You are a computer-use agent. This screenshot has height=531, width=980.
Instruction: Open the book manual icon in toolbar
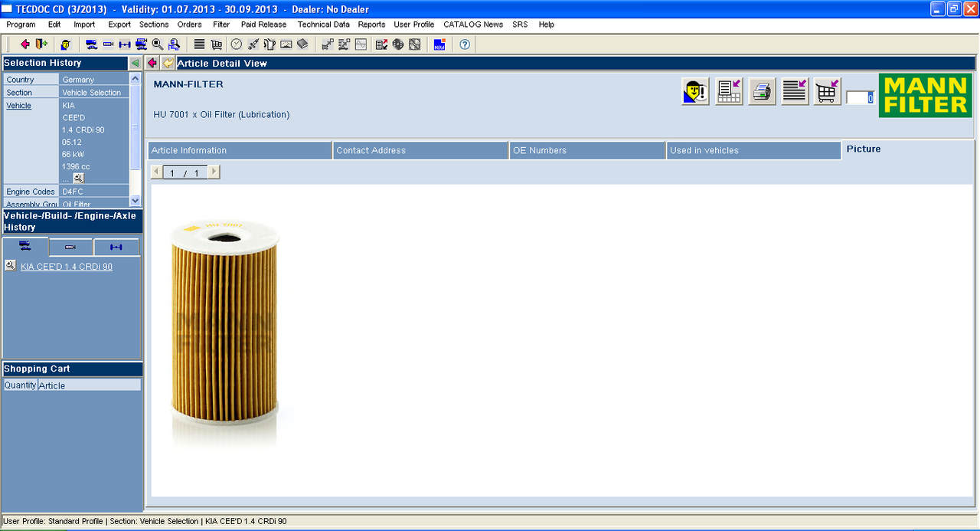point(302,44)
